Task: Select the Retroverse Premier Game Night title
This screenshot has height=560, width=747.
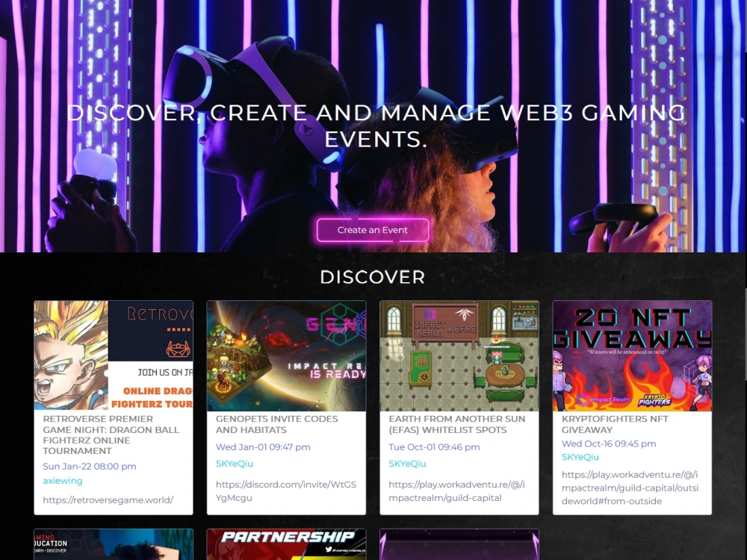Action: (111, 435)
